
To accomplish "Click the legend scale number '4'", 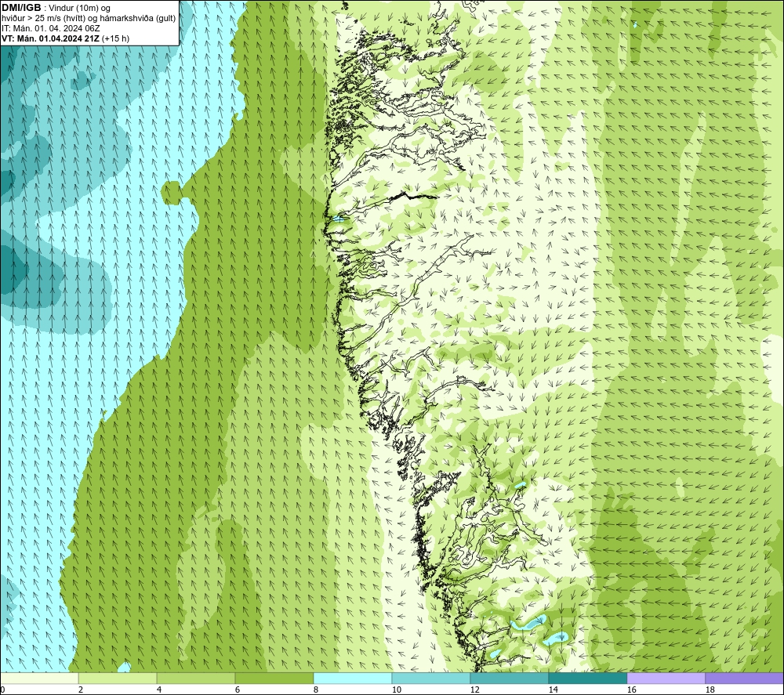I will point(159,690).
